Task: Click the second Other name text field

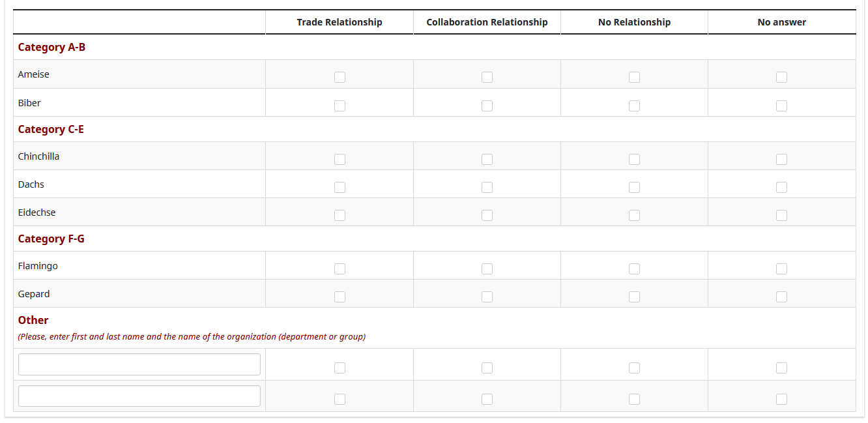Action: point(139,396)
